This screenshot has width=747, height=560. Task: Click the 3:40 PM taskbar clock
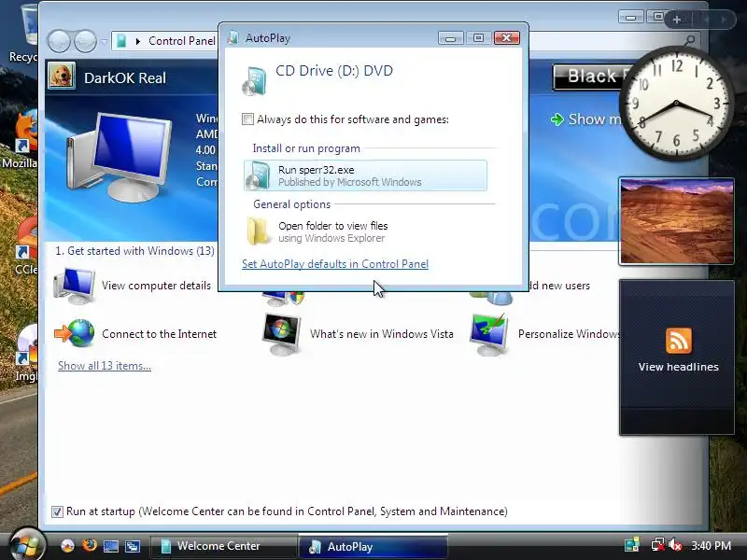[x=711, y=545]
